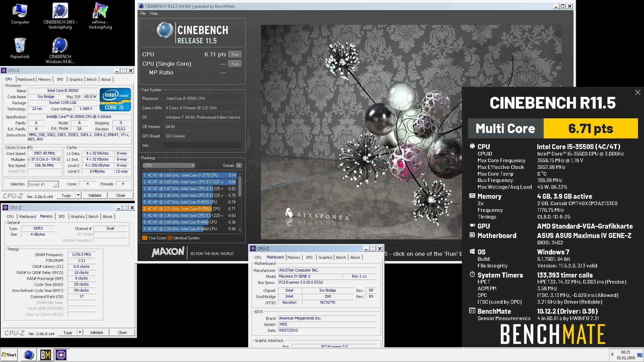644x362 pixels.
Task: Select ranking entry Intel Core i5-4570 CPU
Action: point(190,202)
